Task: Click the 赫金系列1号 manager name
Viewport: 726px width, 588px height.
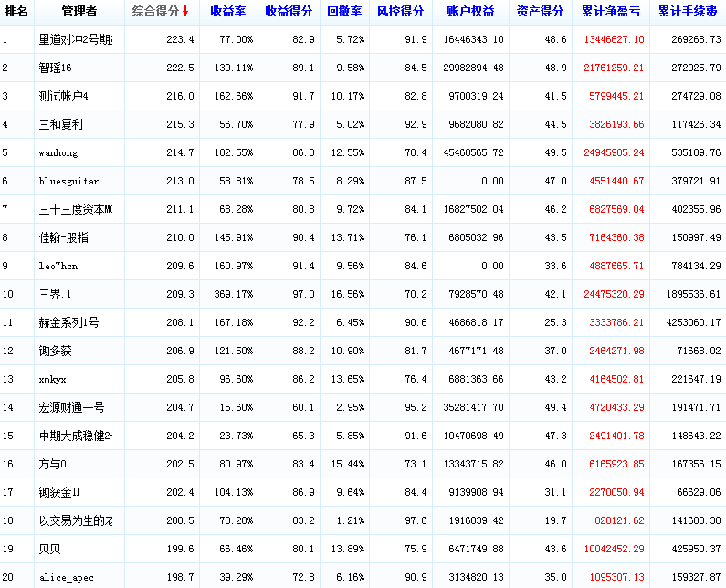Action: coord(68,323)
